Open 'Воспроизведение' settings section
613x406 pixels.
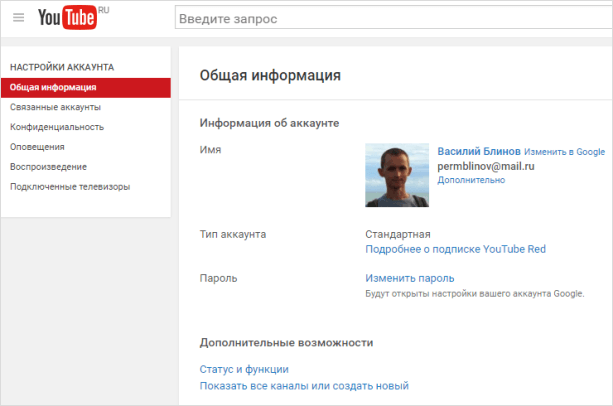[x=48, y=167]
